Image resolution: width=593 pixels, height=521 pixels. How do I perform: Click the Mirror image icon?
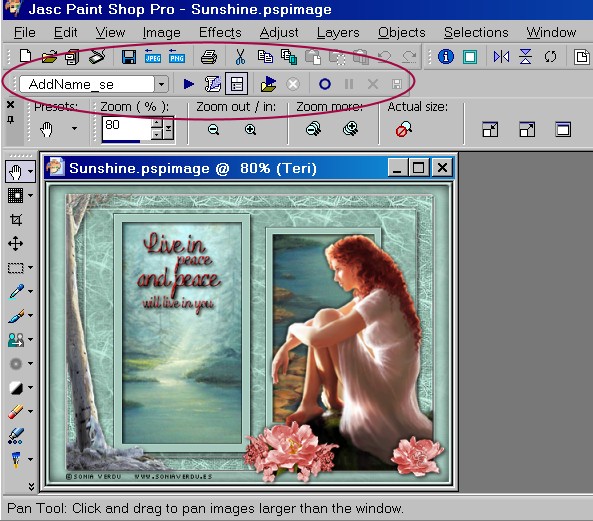coord(501,57)
